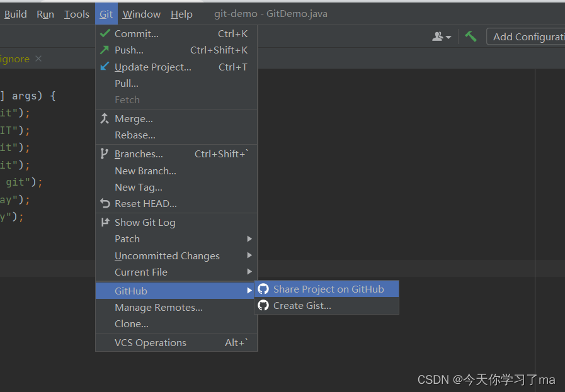Click the blue arrow Update Project icon
The image size is (565, 392).
pyautogui.click(x=105, y=66)
